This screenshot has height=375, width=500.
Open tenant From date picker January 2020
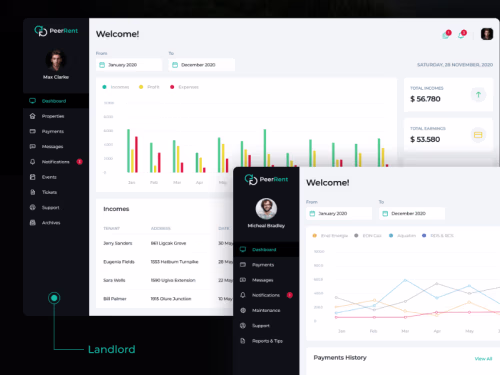tap(339, 213)
